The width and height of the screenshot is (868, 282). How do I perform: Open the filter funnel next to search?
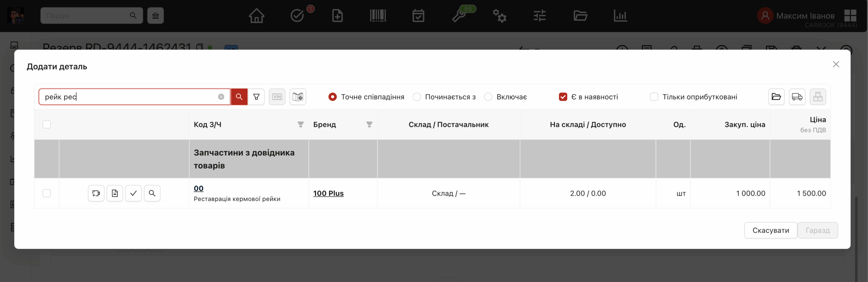[x=256, y=97]
